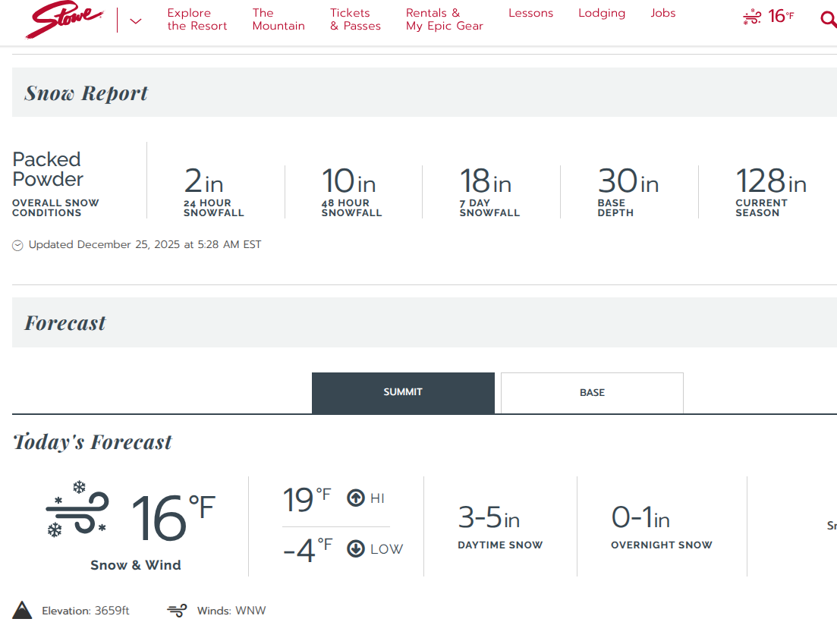Switch to the Base forecast tab
837x644 pixels.
[592, 393]
